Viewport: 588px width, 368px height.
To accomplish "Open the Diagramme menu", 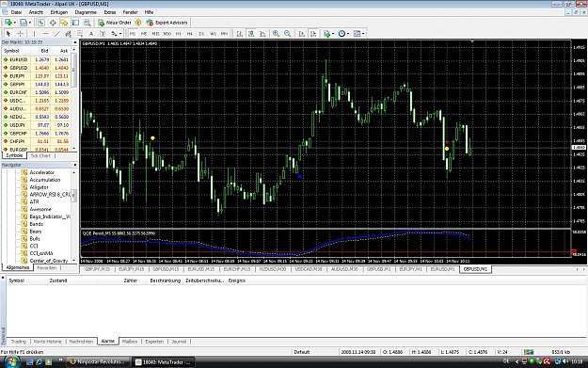I will coord(86,12).
